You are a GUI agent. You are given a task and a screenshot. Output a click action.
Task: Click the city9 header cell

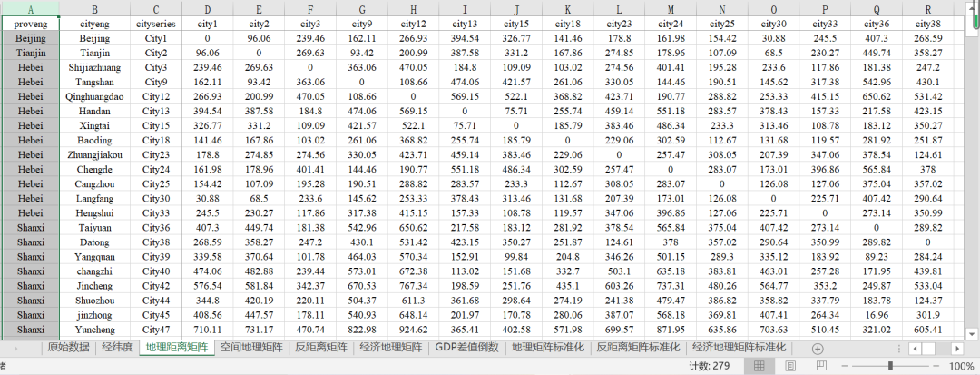pos(362,24)
